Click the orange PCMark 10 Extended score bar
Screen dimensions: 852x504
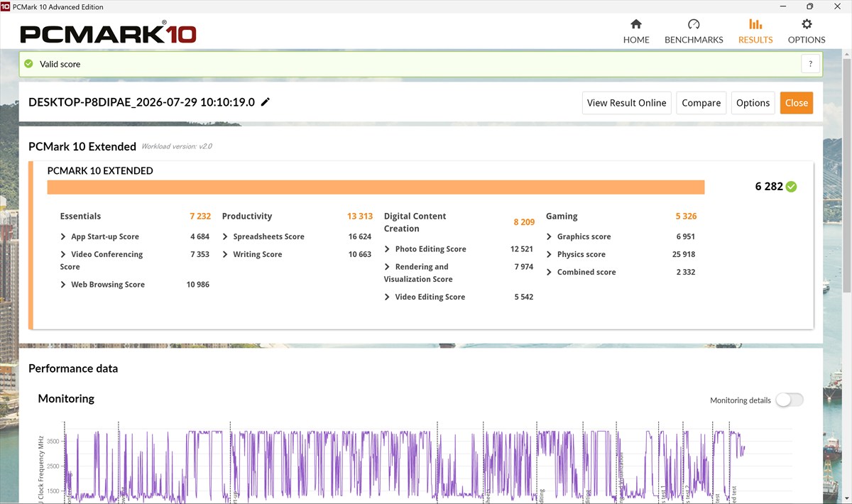[x=376, y=187]
